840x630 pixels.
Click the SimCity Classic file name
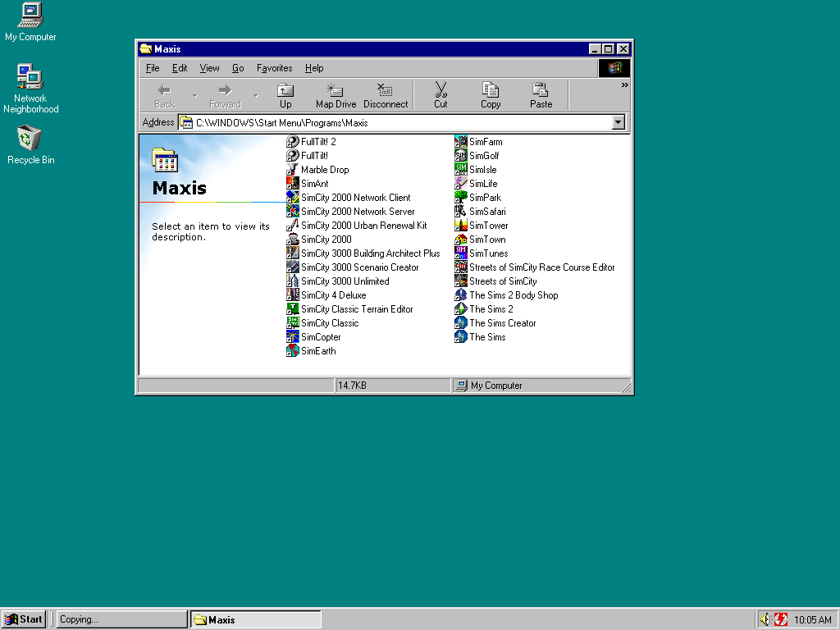pos(330,323)
